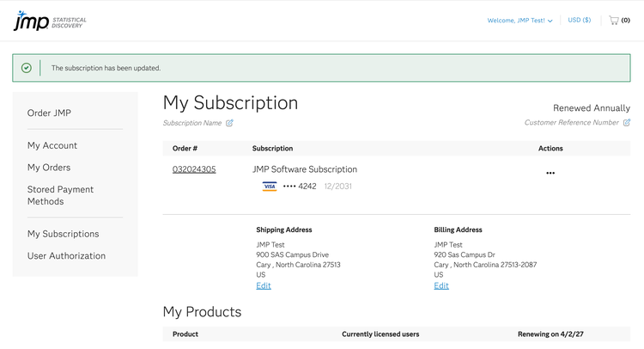Open User Authorization in sidebar
This screenshot has width=644, height=349.
tap(66, 255)
